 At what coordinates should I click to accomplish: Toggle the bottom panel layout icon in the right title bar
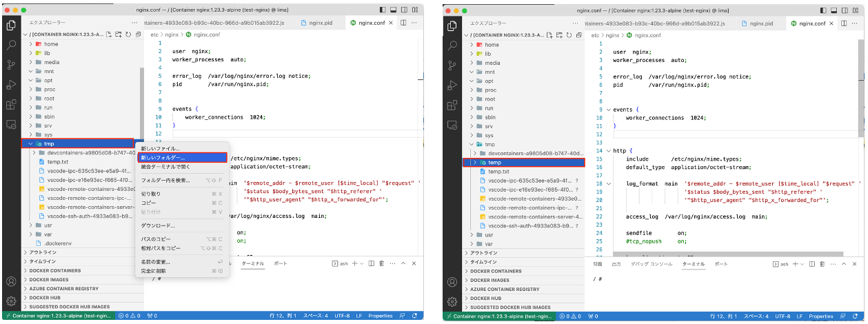point(835,11)
